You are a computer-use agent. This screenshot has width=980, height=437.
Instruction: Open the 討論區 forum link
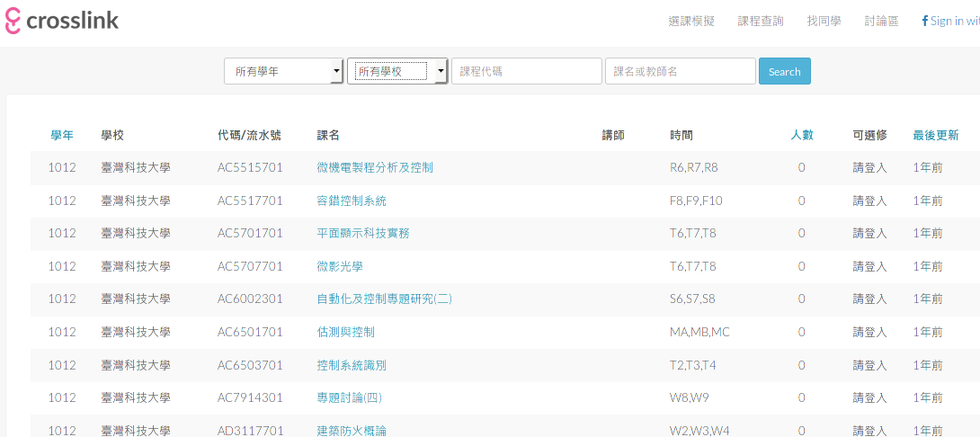pyautogui.click(x=881, y=22)
